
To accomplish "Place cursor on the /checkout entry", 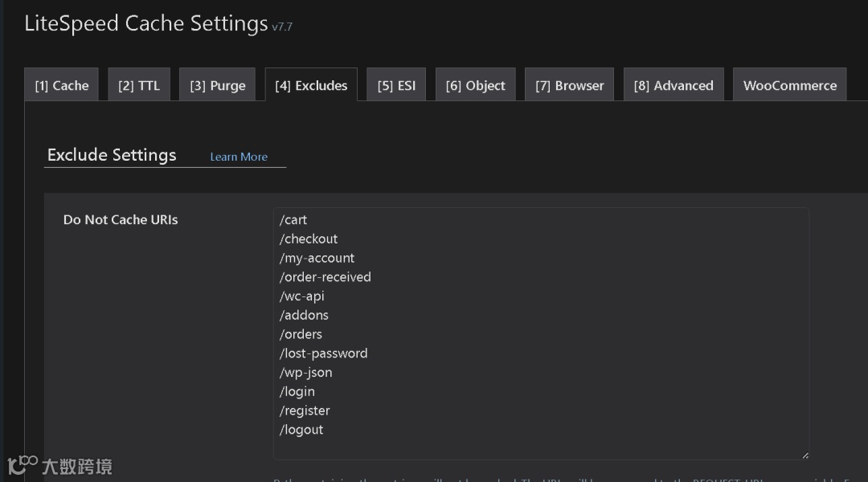I will click(x=309, y=239).
